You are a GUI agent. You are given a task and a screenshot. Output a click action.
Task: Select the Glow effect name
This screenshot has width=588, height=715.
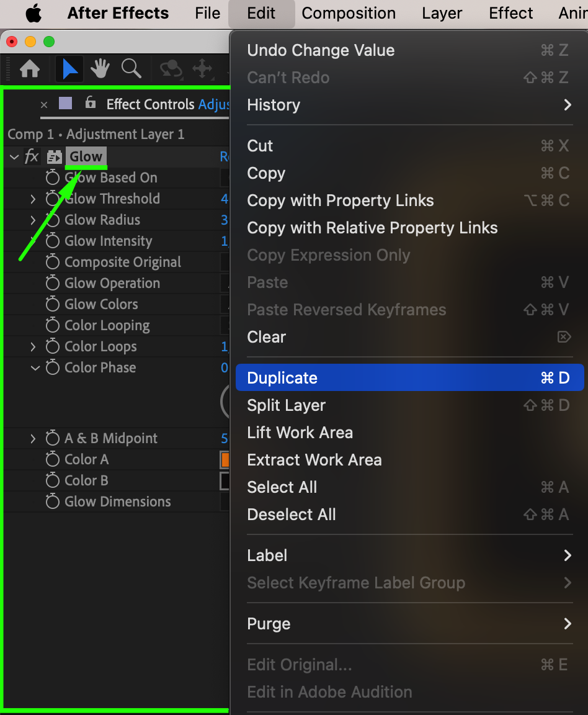86,156
